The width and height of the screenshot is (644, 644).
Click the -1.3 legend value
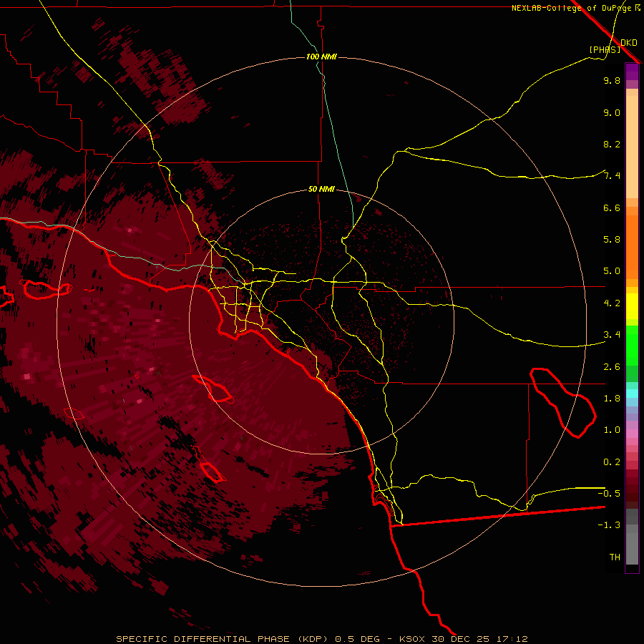(609, 525)
